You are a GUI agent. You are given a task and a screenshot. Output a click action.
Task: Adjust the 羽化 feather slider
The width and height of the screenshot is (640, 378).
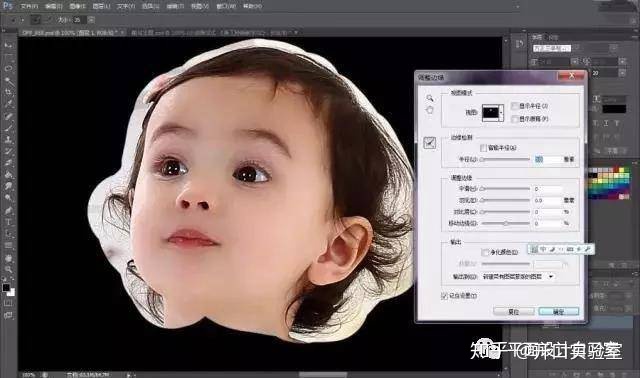(x=505, y=200)
